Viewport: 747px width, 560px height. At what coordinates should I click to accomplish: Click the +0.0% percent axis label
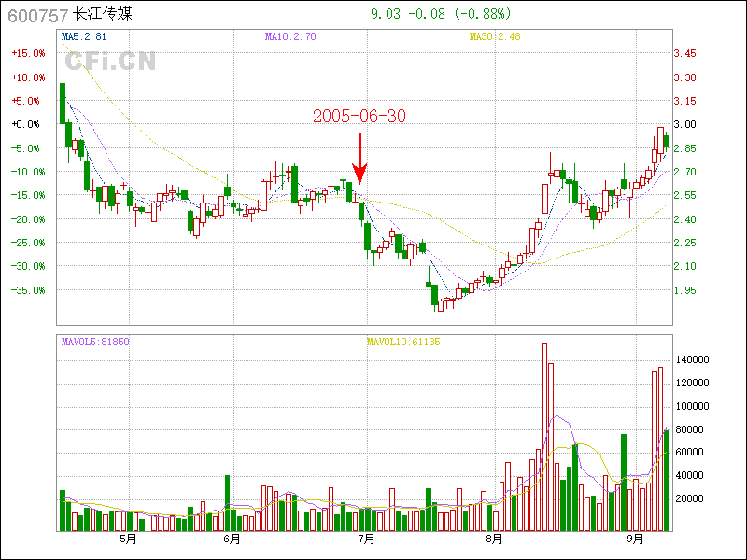pyautogui.click(x=26, y=124)
